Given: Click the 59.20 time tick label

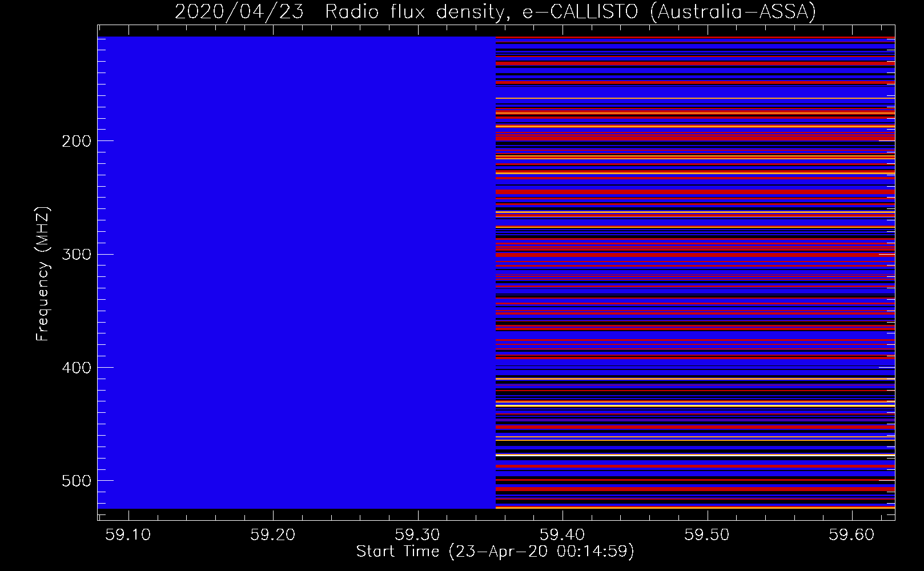Looking at the screenshot, I should pyautogui.click(x=274, y=534).
